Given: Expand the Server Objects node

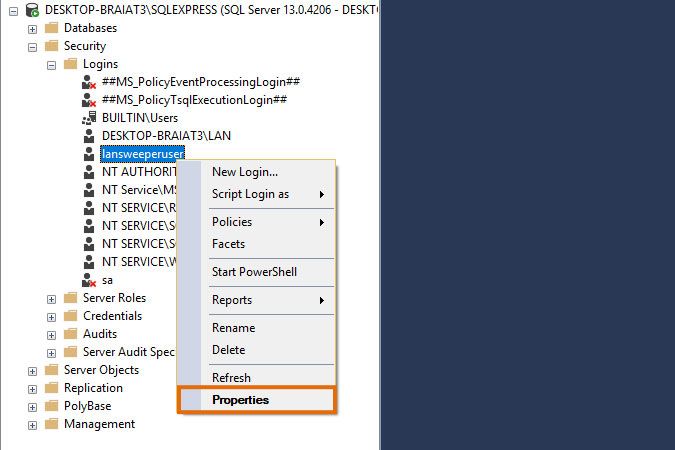Looking at the screenshot, I should pos(33,370).
